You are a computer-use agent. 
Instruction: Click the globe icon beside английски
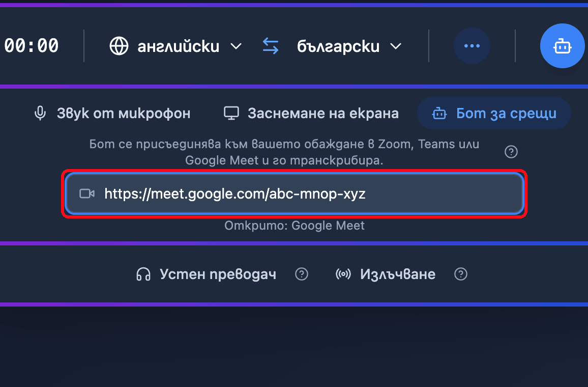pos(119,46)
